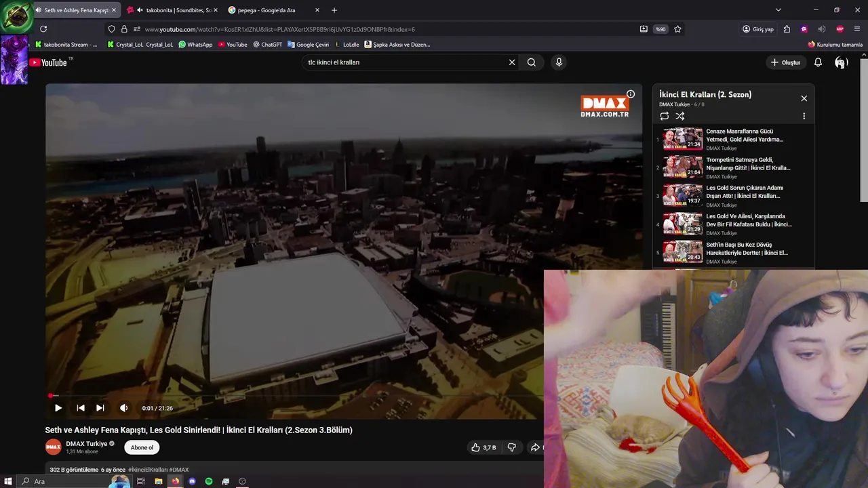The height and width of the screenshot is (488, 868).
Task: Open the browser extensions puzzle icon
Action: (x=787, y=29)
